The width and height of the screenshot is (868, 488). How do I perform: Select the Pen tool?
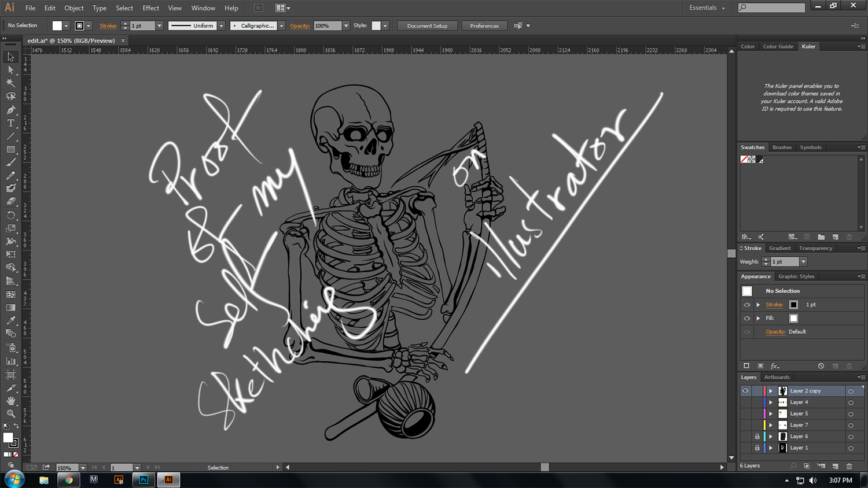tap(10, 110)
